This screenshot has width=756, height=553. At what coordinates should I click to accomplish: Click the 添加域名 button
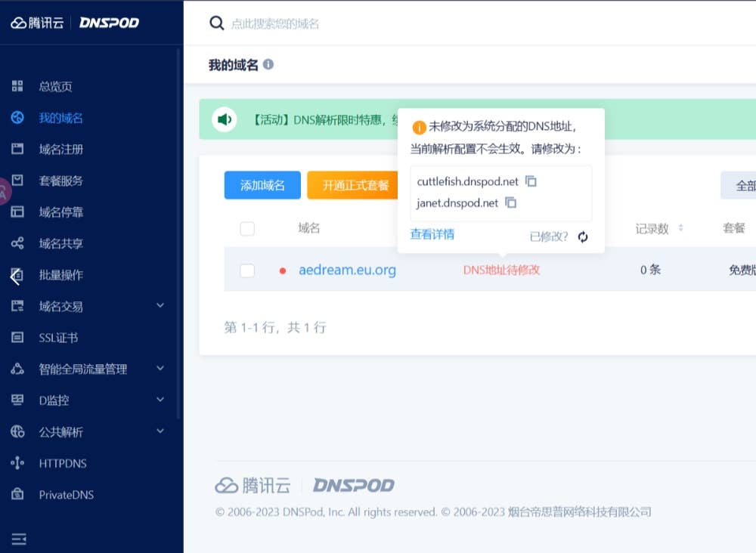pos(262,185)
